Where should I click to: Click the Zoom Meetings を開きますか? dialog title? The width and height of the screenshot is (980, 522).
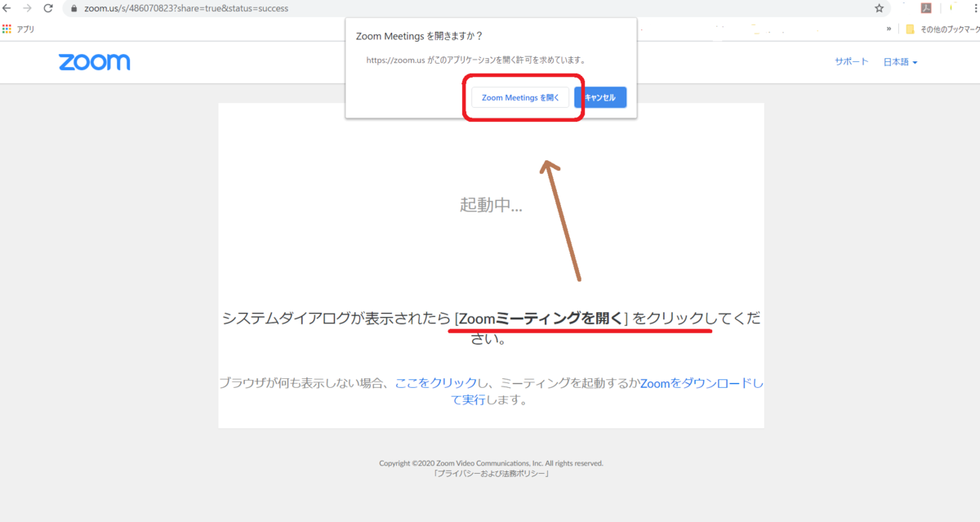tap(420, 36)
